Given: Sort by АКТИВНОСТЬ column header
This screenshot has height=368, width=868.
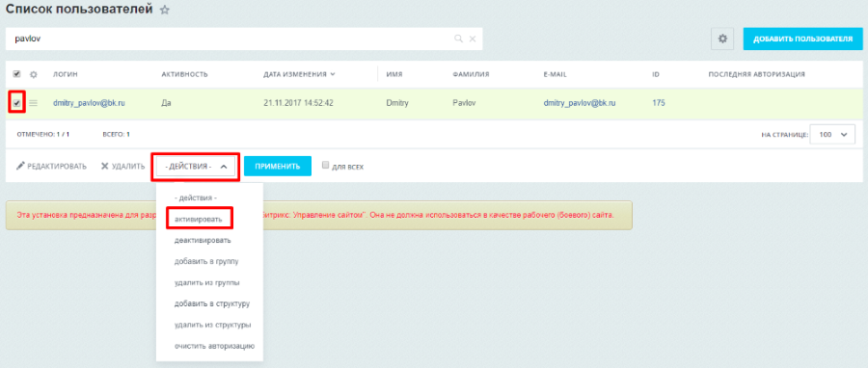Looking at the screenshot, I should [x=184, y=74].
